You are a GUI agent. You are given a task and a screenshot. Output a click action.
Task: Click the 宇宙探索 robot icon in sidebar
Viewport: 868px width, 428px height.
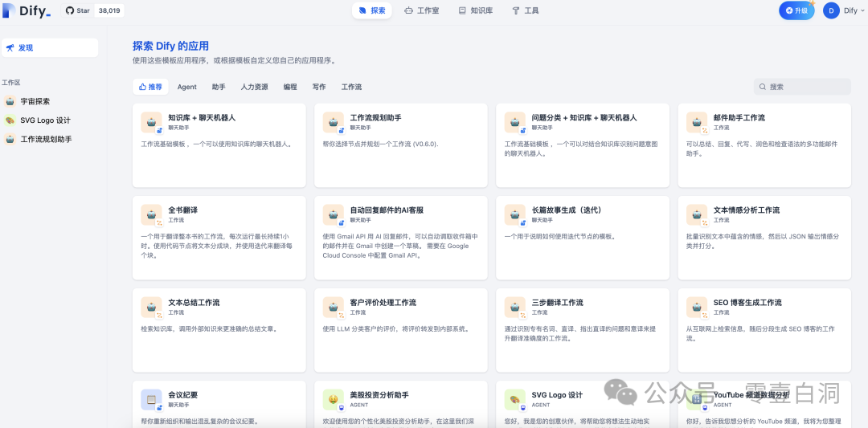pos(10,101)
